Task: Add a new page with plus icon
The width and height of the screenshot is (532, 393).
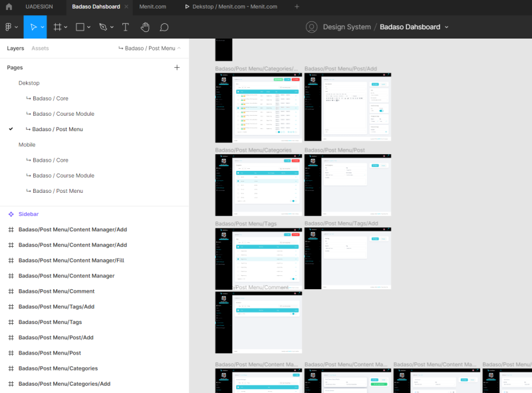Action: coord(177,67)
